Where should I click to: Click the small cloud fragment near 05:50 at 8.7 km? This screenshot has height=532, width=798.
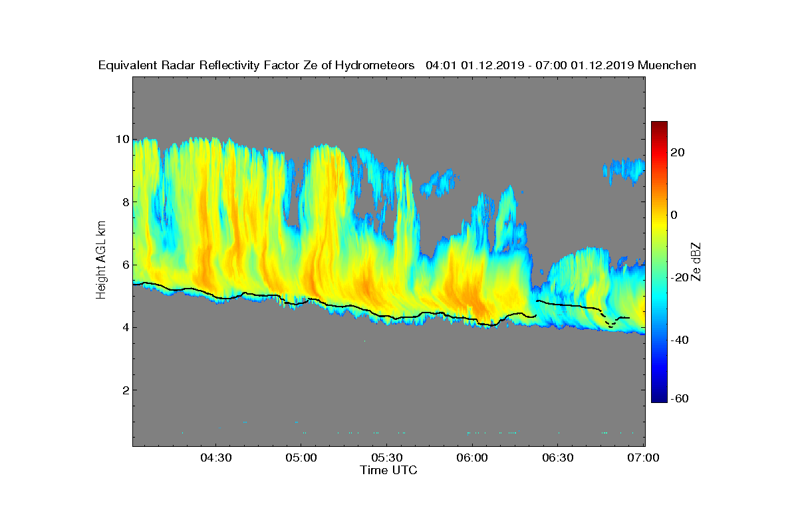pyautogui.click(x=440, y=182)
